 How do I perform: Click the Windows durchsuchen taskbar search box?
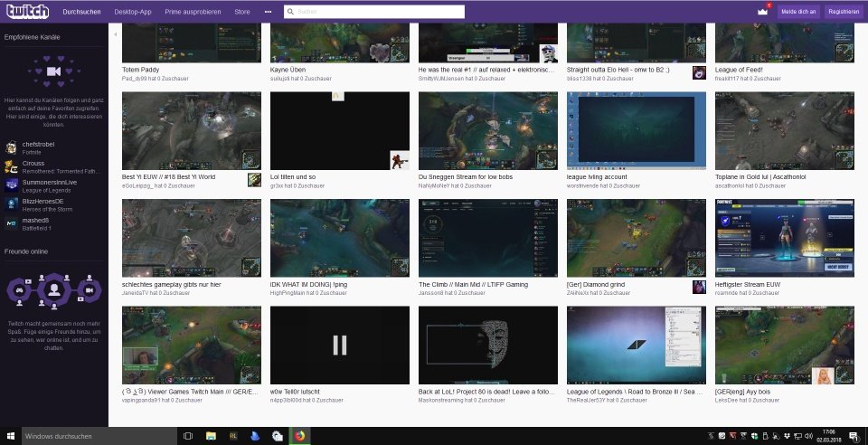[99, 436]
